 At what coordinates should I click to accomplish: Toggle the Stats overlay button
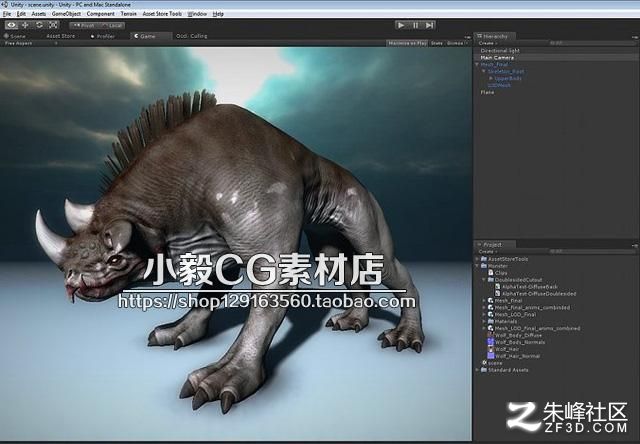436,43
